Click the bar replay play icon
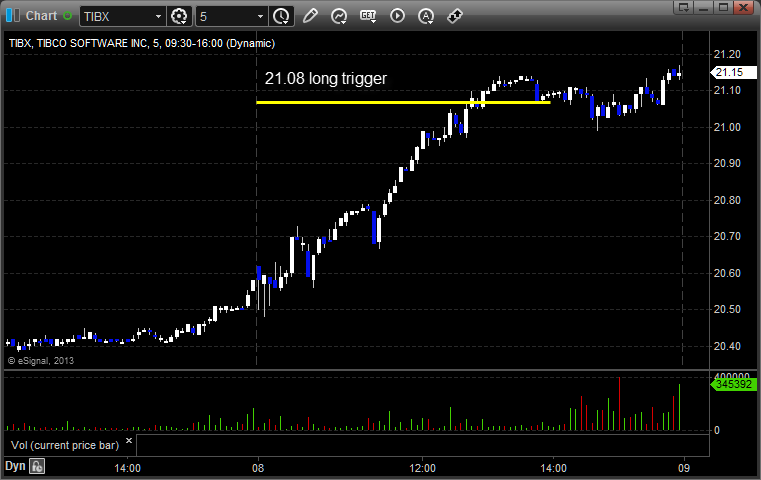Image resolution: width=761 pixels, height=480 pixels. coord(397,16)
